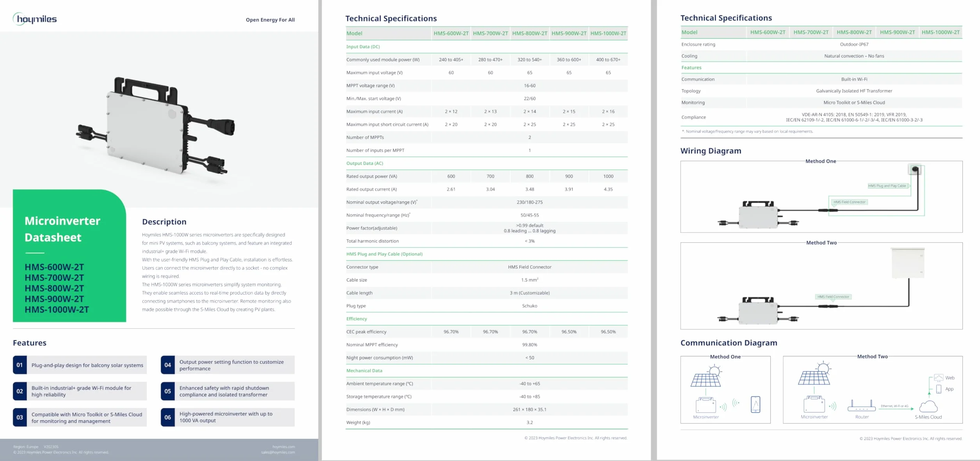Click the "Output Data (AC)" section header
980x461 pixels.
coord(365,163)
